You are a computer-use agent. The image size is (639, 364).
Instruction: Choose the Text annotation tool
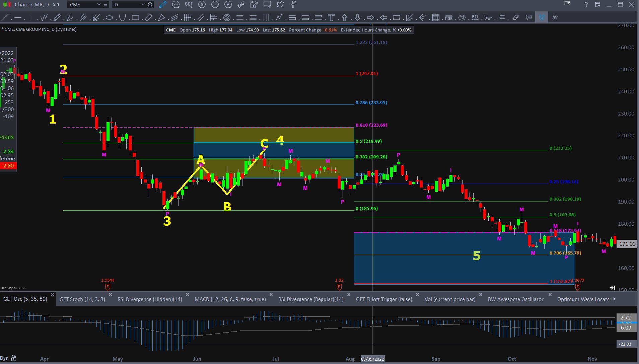331,18
